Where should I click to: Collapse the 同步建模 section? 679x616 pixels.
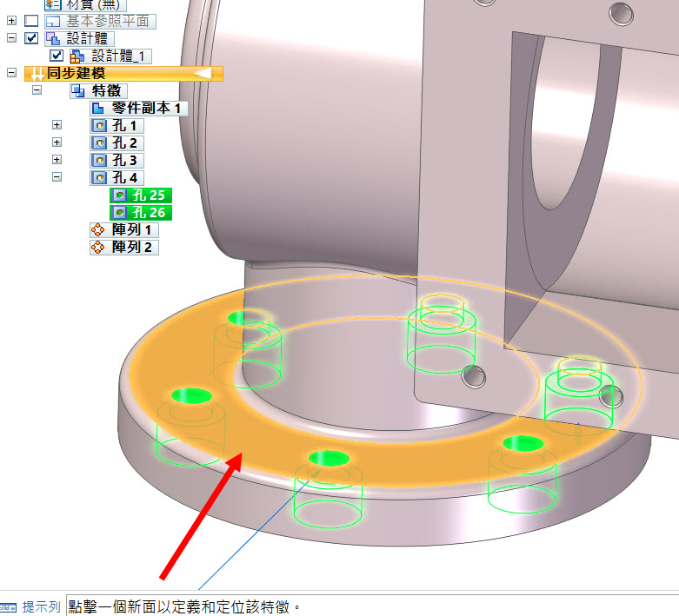click(x=11, y=73)
